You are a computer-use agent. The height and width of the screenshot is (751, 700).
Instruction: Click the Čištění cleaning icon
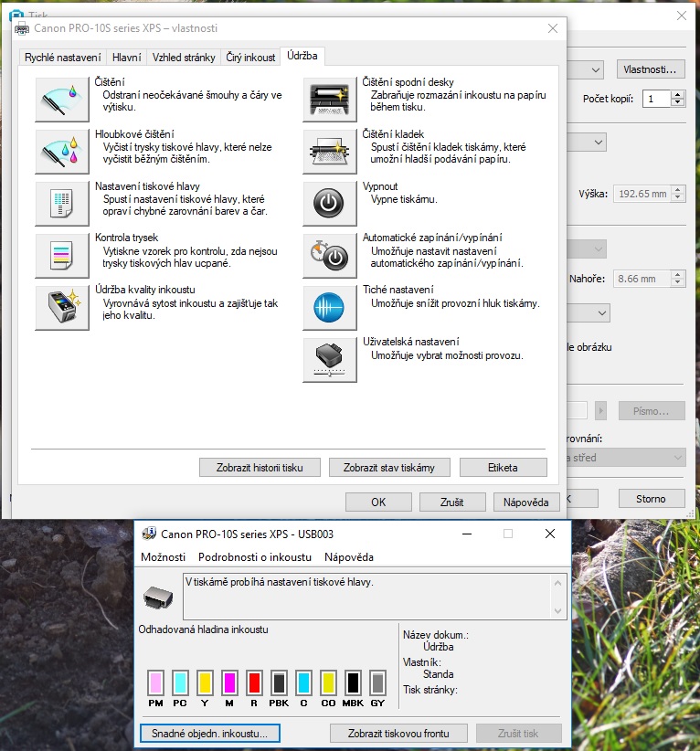pos(61,100)
